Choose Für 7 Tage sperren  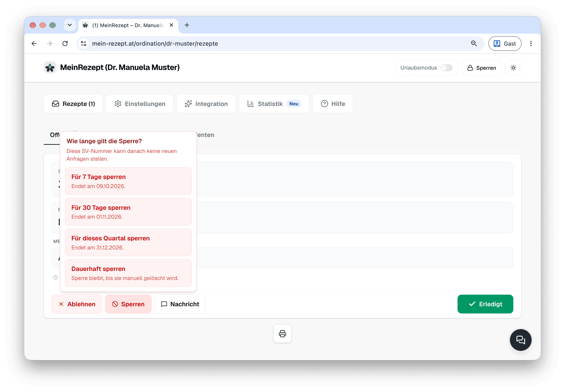(x=128, y=181)
